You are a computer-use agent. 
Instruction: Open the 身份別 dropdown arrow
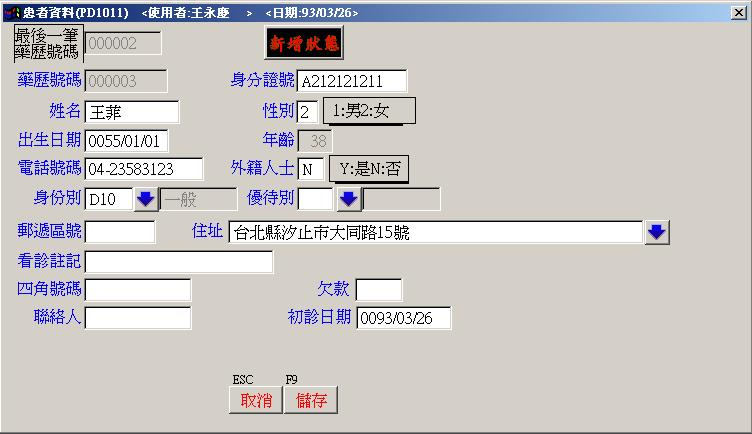click(x=146, y=199)
